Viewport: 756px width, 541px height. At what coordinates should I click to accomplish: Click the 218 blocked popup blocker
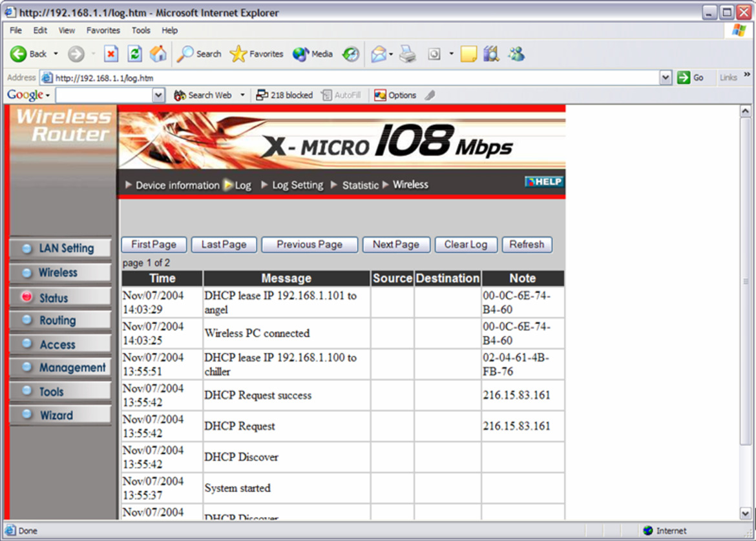pos(284,96)
